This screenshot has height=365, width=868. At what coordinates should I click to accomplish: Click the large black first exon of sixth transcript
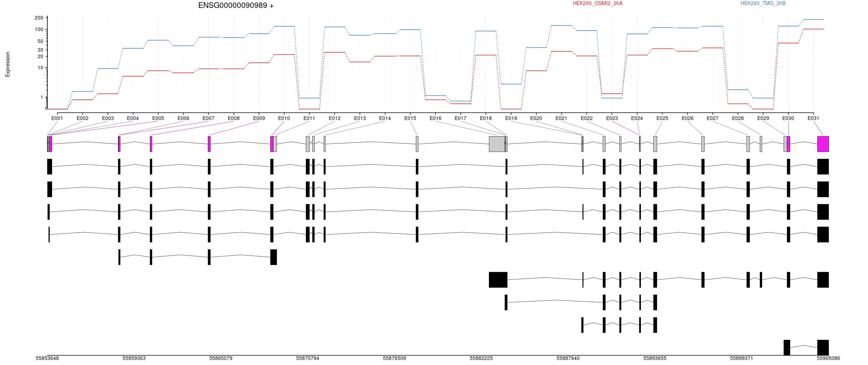pos(498,280)
